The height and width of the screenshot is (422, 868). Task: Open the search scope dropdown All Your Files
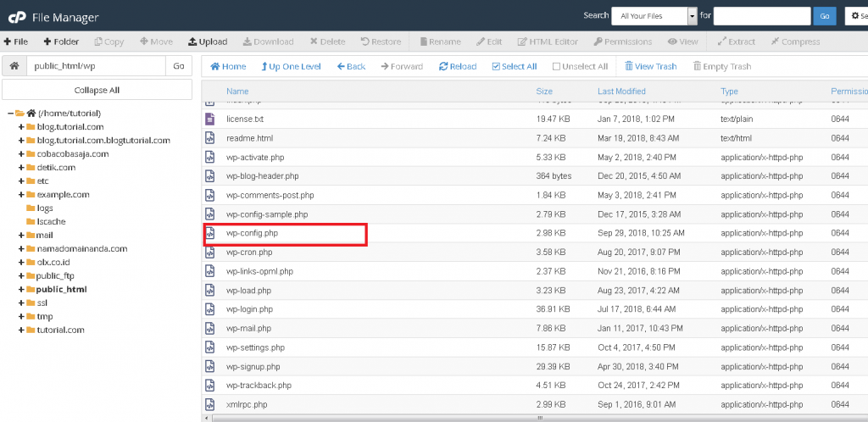[654, 16]
